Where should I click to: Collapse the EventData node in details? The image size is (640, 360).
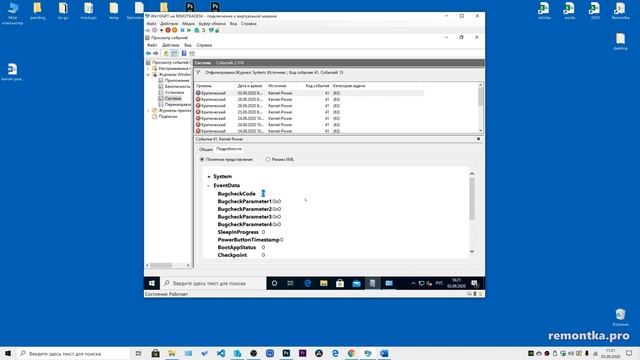(x=209, y=186)
